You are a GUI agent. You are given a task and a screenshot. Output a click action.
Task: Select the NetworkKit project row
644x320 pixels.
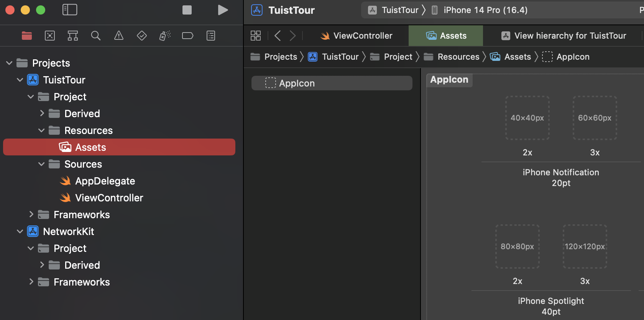click(119, 231)
